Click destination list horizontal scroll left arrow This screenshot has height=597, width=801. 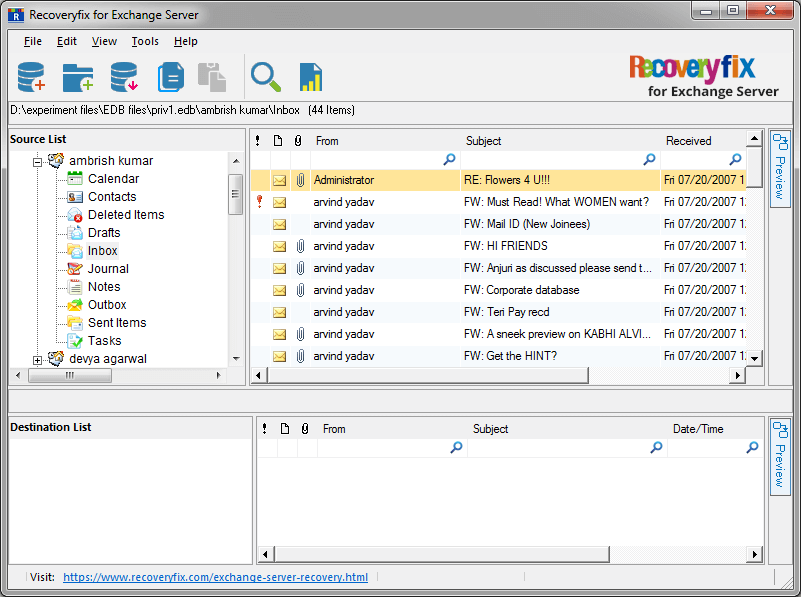tap(265, 554)
